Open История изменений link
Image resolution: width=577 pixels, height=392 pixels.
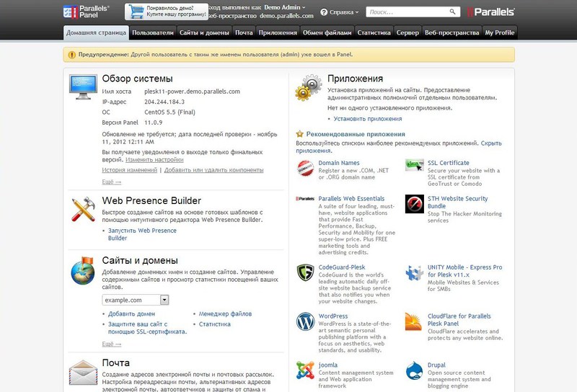point(130,170)
